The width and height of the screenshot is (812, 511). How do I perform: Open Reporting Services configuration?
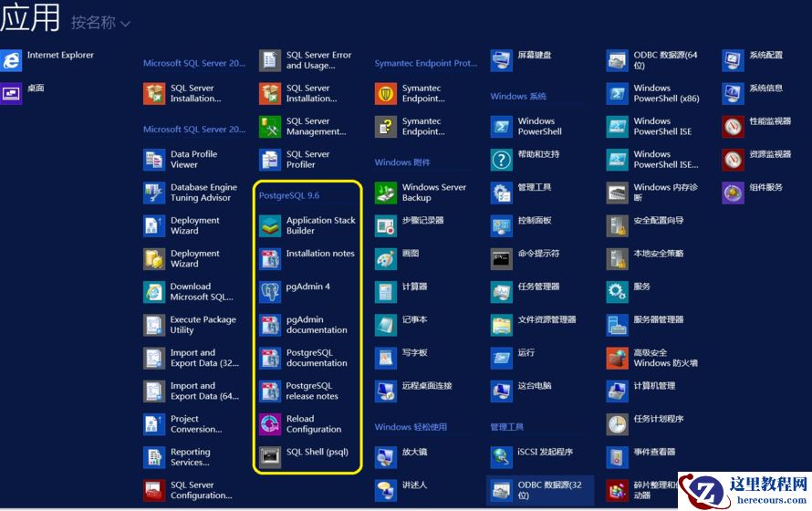[177, 458]
